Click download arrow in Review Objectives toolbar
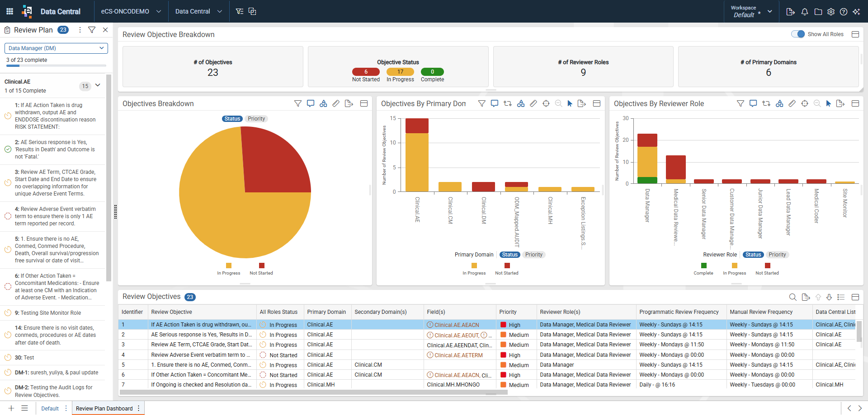The height and width of the screenshot is (415, 868). (829, 297)
